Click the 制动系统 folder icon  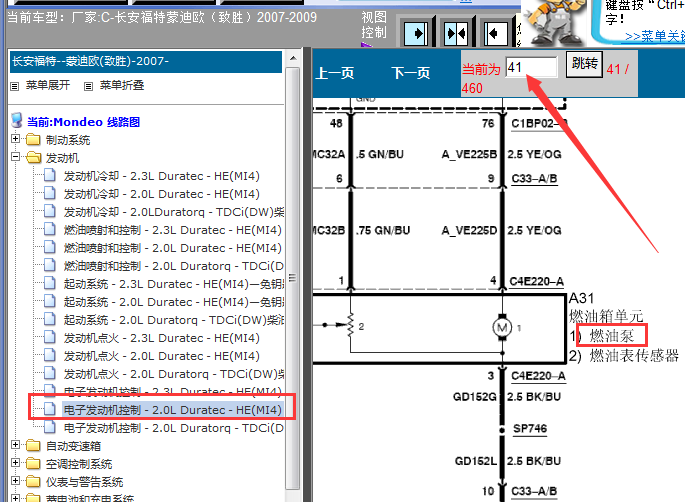tap(33, 140)
